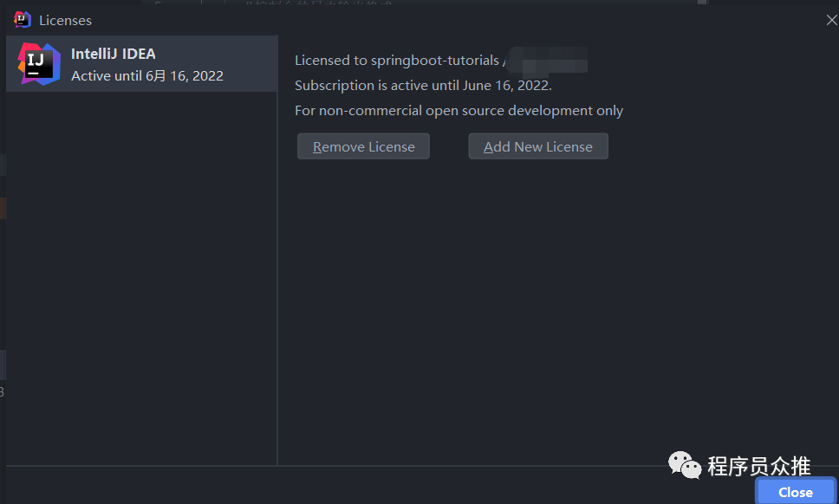Click the small IJ icon in title bar
Viewport: 839px width, 504px height.
[x=22, y=19]
